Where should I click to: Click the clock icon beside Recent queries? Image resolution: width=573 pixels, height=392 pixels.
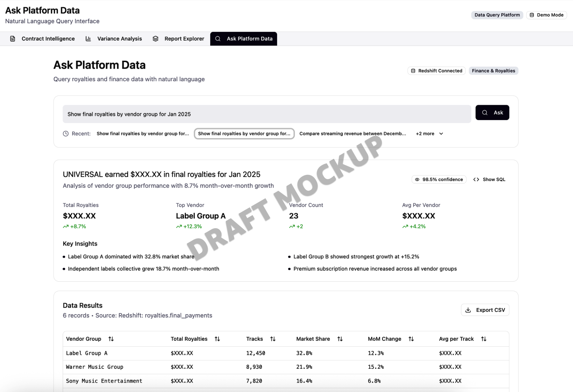coord(66,134)
